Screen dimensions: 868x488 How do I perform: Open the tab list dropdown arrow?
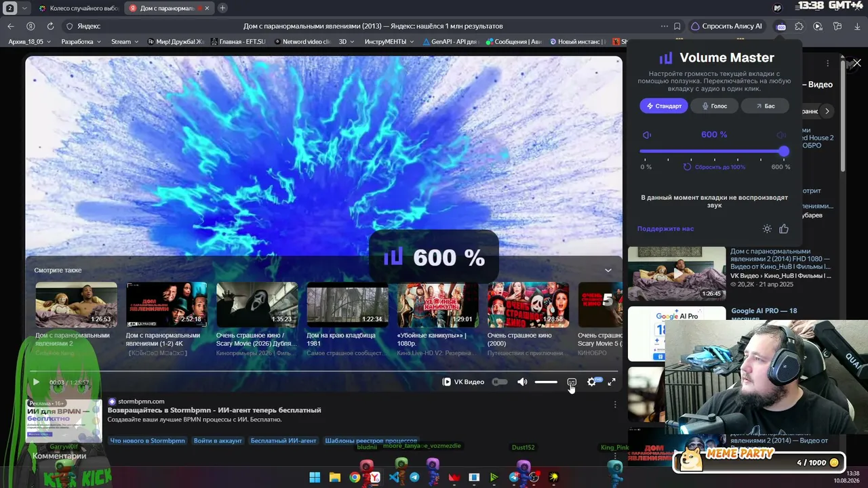(x=25, y=8)
